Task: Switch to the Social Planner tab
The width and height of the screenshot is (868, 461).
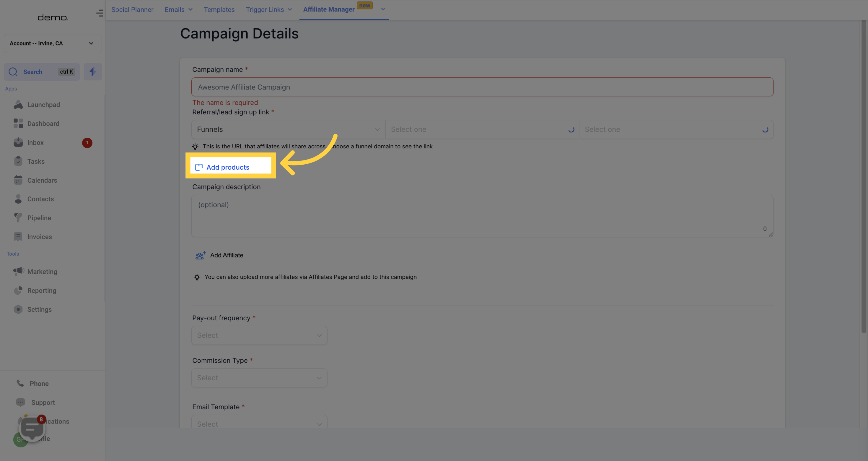Action: click(132, 9)
